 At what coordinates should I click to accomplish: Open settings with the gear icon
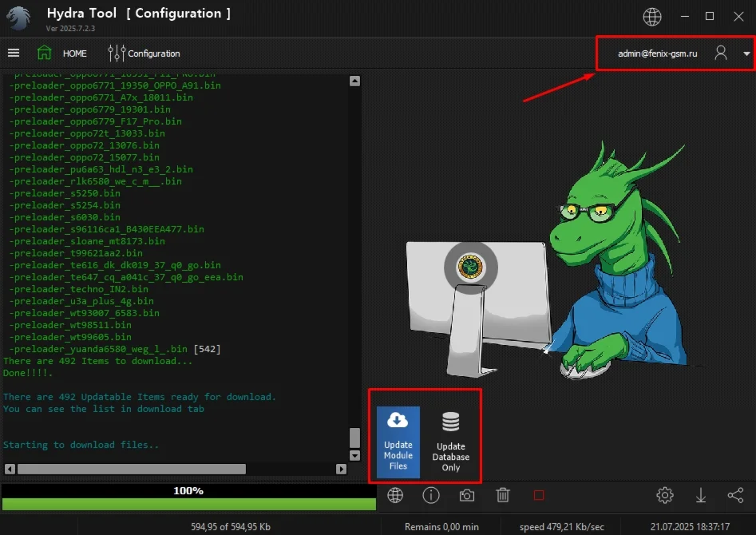(665, 495)
